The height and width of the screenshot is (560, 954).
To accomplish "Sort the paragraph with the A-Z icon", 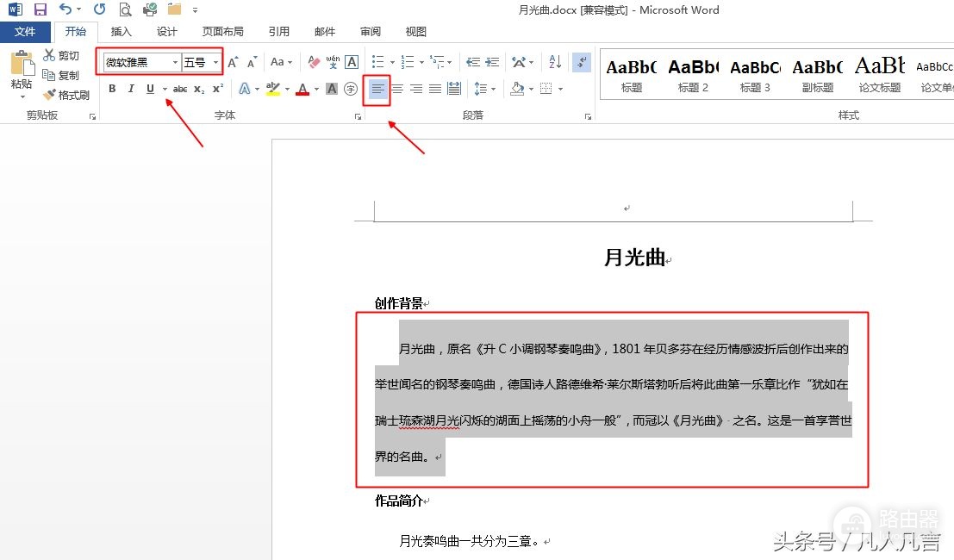I will click(x=555, y=62).
